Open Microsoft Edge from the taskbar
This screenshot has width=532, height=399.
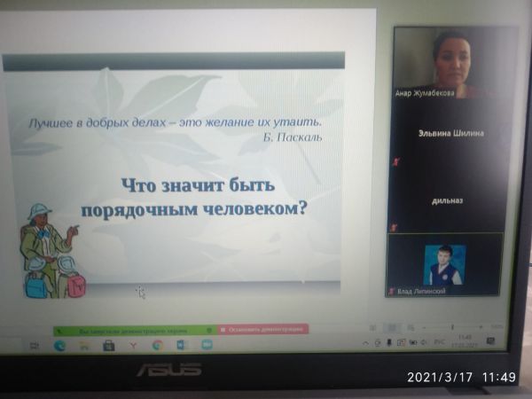tap(60, 345)
